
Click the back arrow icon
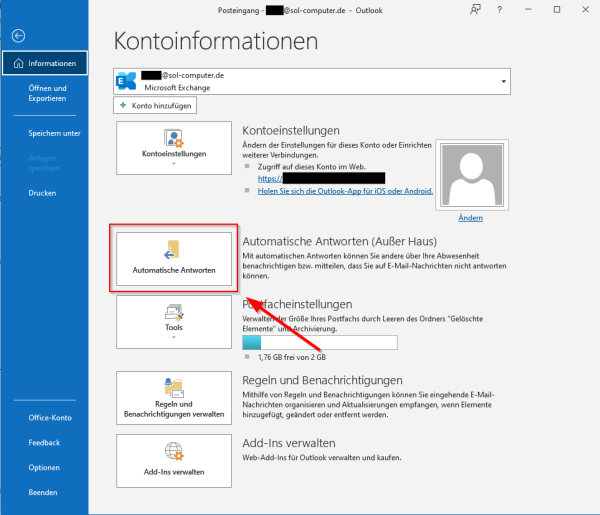[x=17, y=36]
